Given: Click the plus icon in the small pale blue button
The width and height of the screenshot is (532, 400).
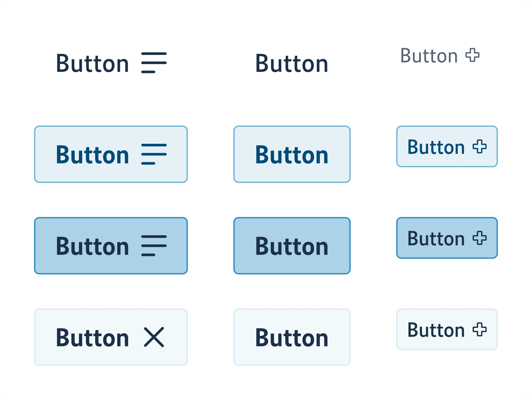Looking at the screenshot, I should [480, 329].
